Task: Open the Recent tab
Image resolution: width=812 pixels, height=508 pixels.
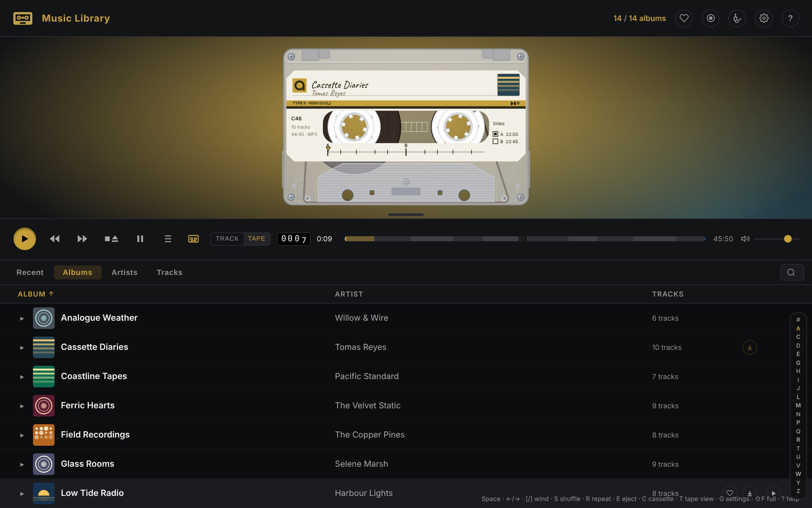Action: point(30,272)
